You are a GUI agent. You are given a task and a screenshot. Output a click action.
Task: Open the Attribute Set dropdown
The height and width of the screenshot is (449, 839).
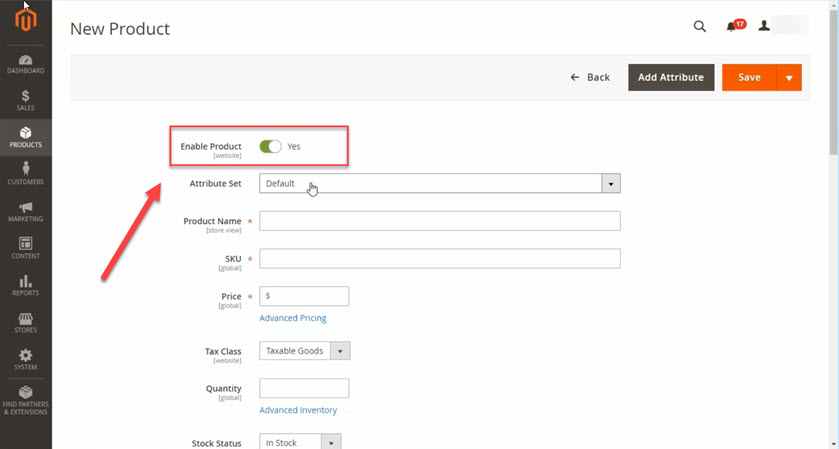coord(440,184)
